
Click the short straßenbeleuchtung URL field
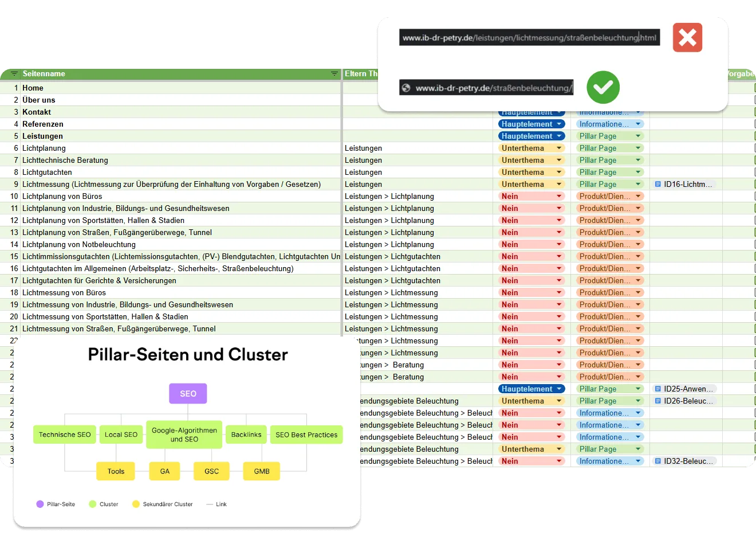[486, 88]
